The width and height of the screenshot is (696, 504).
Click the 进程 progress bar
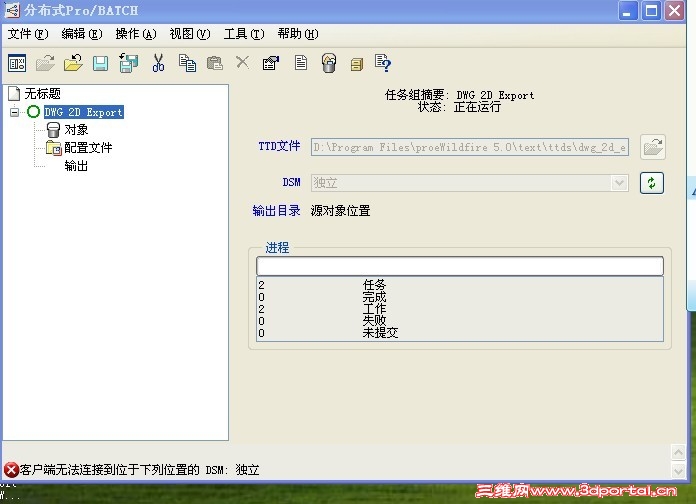pos(460,266)
